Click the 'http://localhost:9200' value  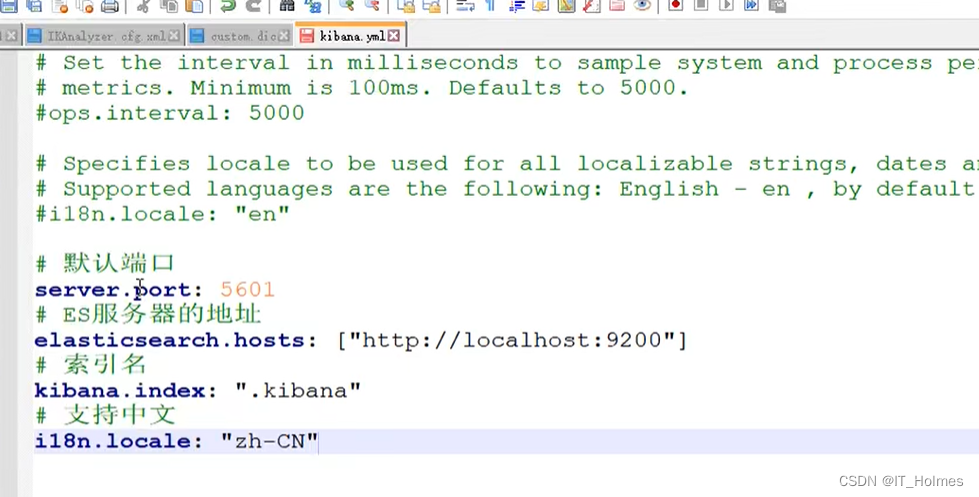pyautogui.click(x=512, y=340)
